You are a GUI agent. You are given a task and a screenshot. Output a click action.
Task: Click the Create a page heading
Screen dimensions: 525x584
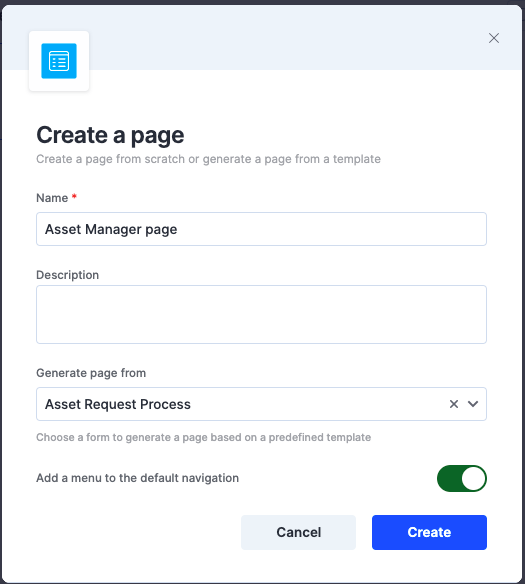110,135
